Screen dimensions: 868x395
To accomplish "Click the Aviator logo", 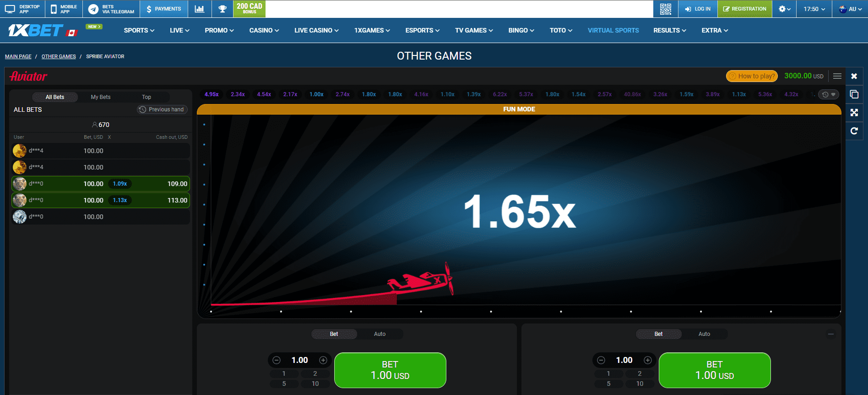I will click(28, 76).
